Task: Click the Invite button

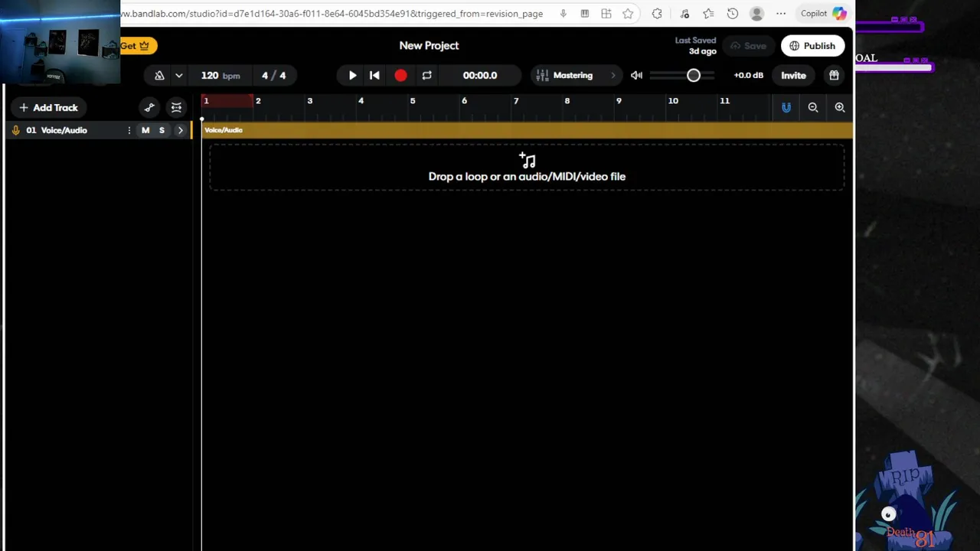Action: click(x=793, y=76)
